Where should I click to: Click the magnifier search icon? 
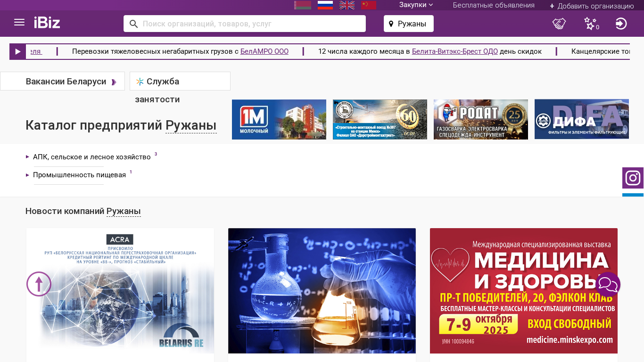(x=133, y=24)
